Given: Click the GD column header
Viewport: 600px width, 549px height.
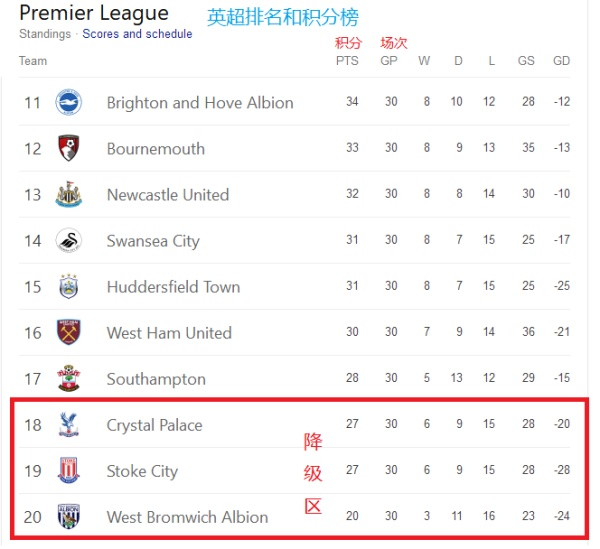Looking at the screenshot, I should point(561,61).
